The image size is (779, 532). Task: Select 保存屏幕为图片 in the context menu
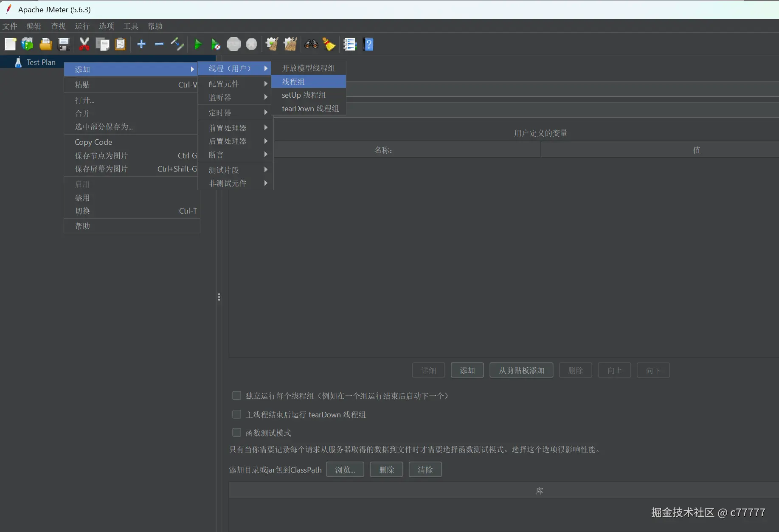131,169
